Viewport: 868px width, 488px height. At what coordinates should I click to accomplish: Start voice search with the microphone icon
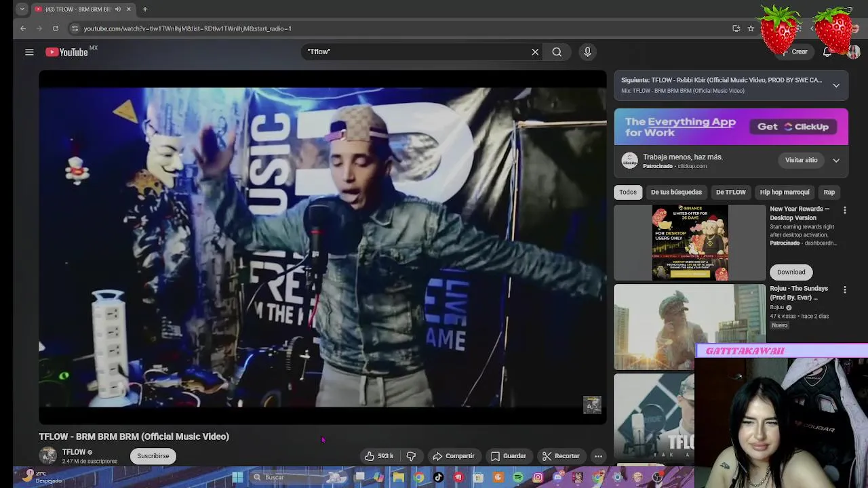(587, 52)
